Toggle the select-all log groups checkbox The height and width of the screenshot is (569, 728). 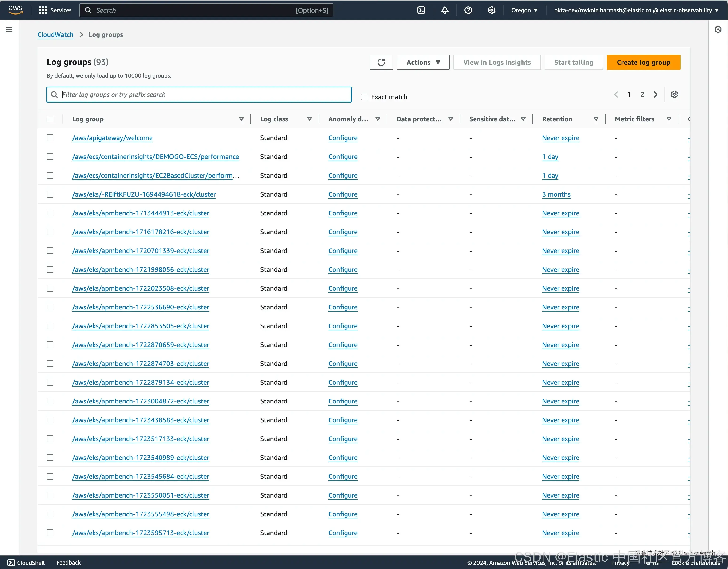[x=50, y=119]
